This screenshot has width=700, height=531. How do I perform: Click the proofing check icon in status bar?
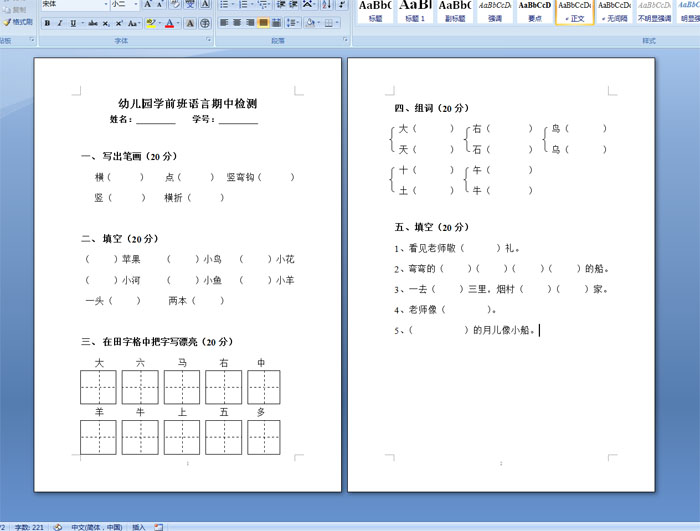[x=58, y=527]
